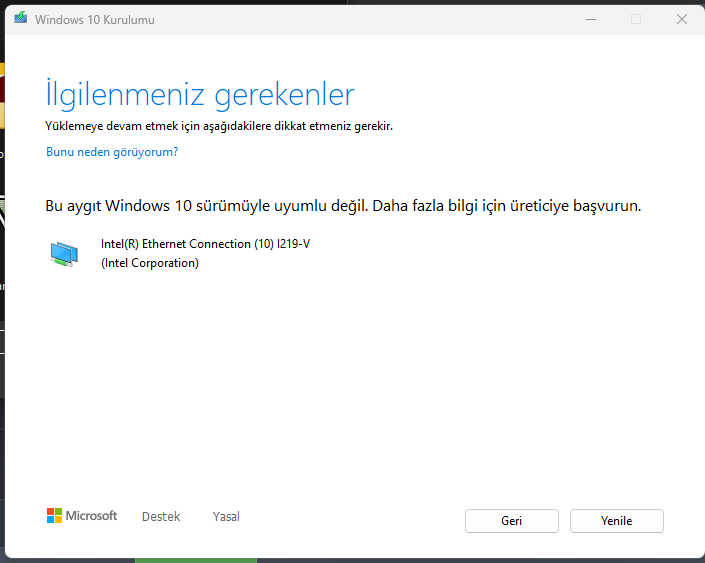
Task: Close the Windows 10 Kurulumu window
Action: click(682, 19)
